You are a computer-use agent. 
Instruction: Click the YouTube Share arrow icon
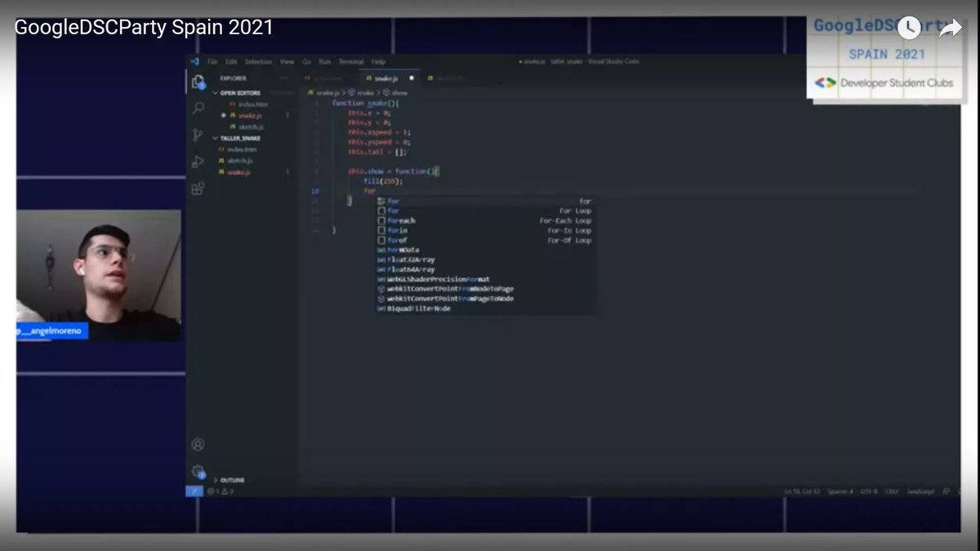950,29
